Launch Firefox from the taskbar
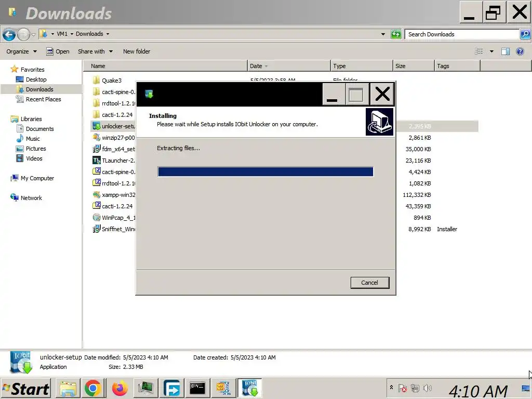This screenshot has height=399, width=532. point(120,388)
